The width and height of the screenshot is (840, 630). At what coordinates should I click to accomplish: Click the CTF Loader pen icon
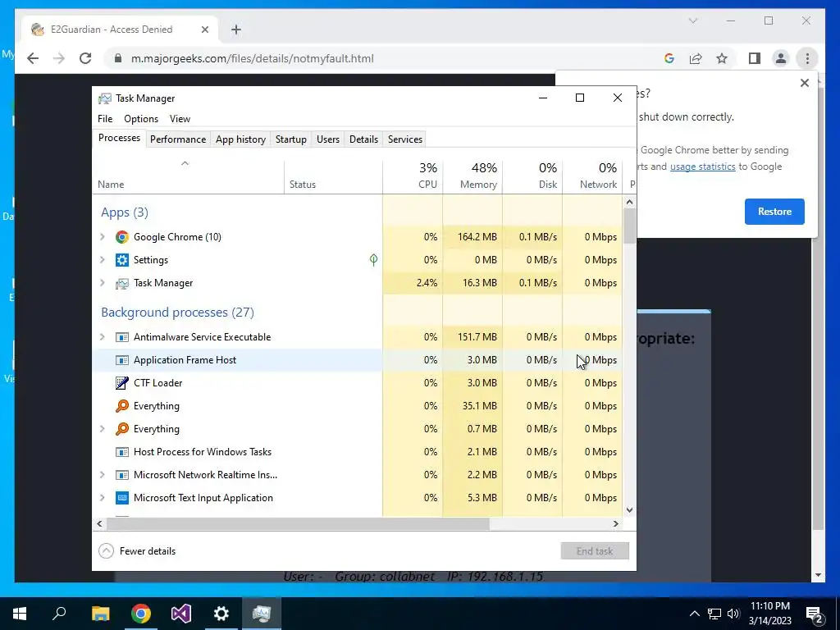[x=122, y=383]
